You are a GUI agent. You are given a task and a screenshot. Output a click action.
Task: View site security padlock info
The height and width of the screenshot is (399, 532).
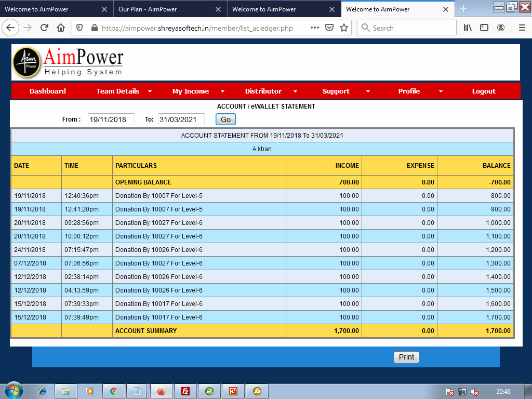95,28
